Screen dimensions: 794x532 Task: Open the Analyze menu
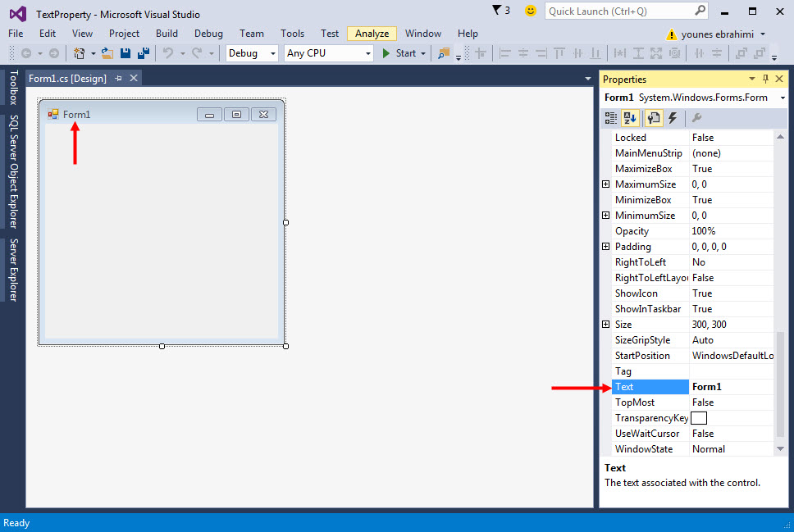click(x=372, y=34)
